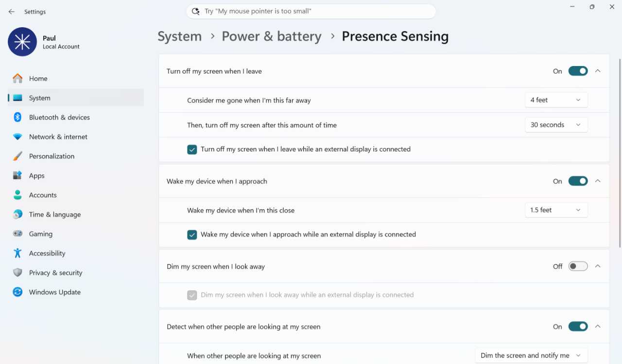
Task: Click the Windows Update icon
Action: (17, 292)
